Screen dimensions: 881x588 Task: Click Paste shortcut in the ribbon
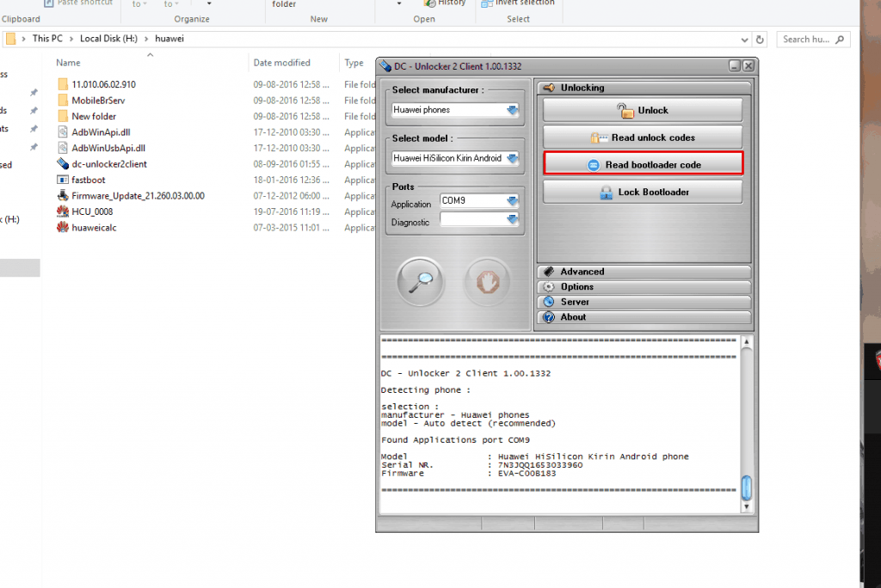(x=78, y=3)
